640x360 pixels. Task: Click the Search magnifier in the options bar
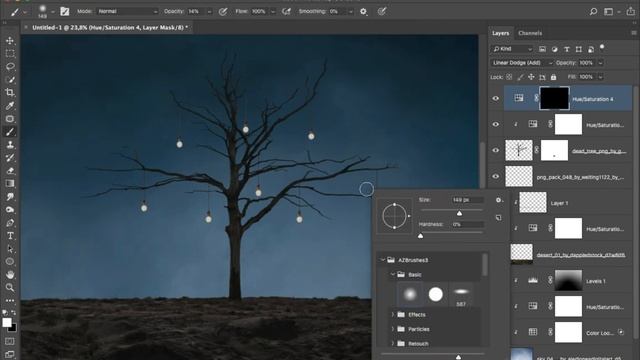pos(593,11)
